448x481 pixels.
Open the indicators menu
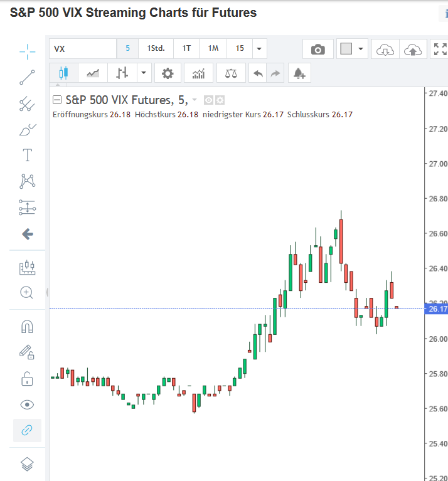[x=198, y=73]
